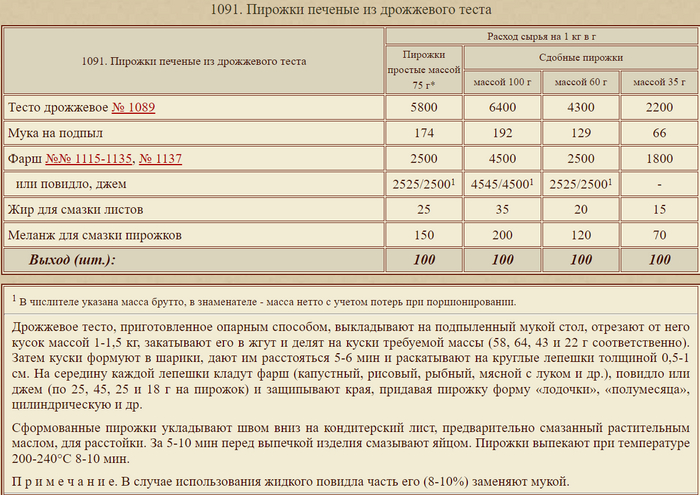The height and width of the screenshot is (495, 700).
Task: Select the 'Выход (шт.)' total row label
Action: [x=71, y=260]
